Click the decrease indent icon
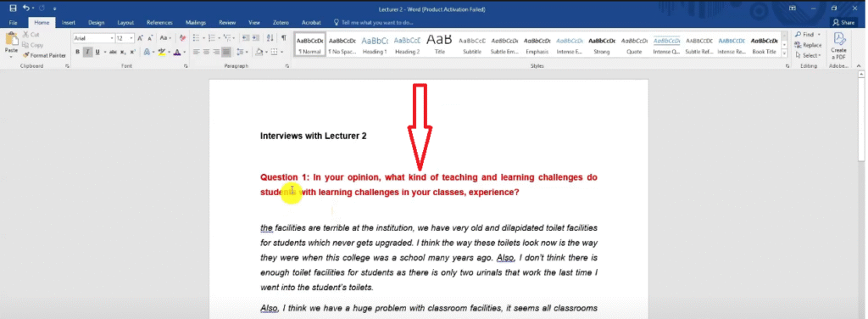This screenshot has height=319, width=868. pos(247,38)
